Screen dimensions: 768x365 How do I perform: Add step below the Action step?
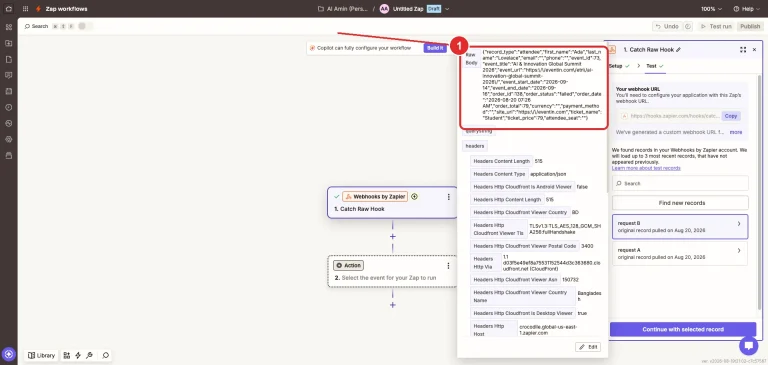(x=392, y=305)
